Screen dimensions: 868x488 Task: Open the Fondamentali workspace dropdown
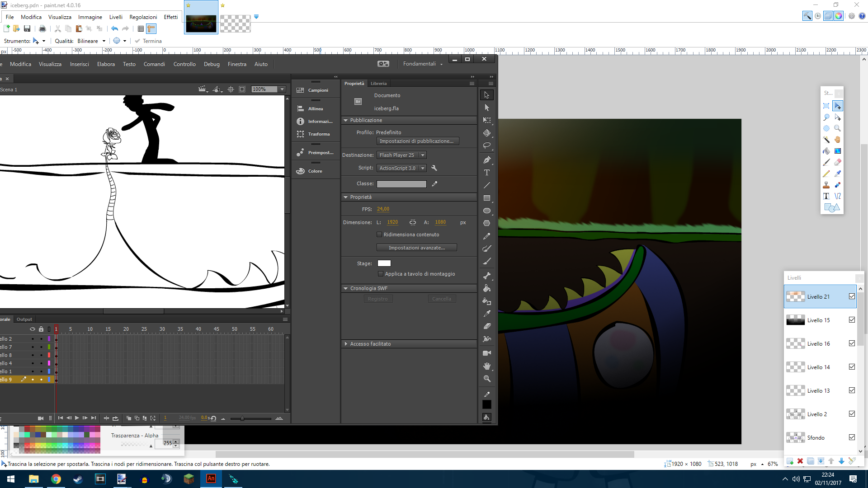coord(423,64)
